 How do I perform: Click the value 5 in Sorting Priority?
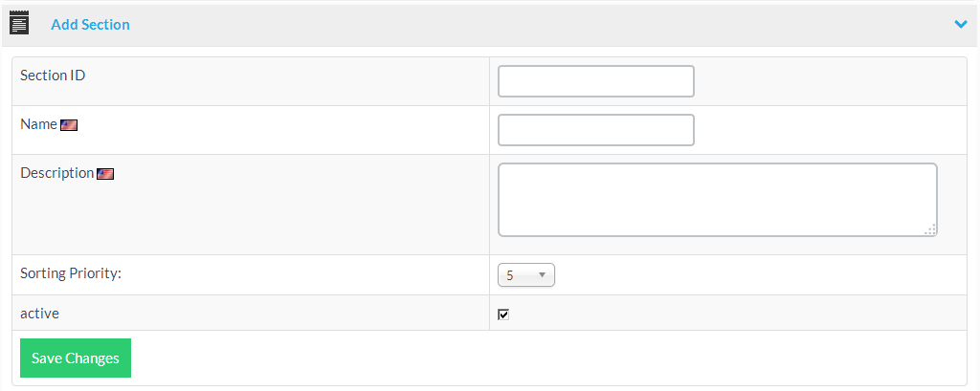pos(510,275)
